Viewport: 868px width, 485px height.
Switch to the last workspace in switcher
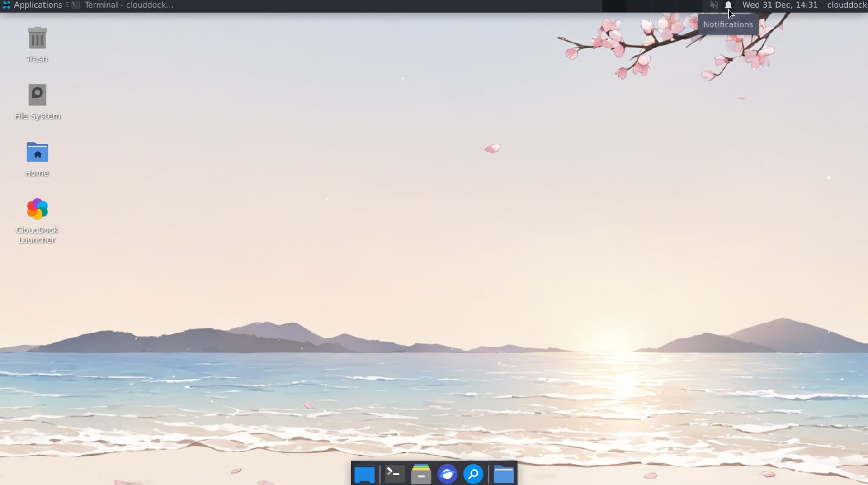689,5
